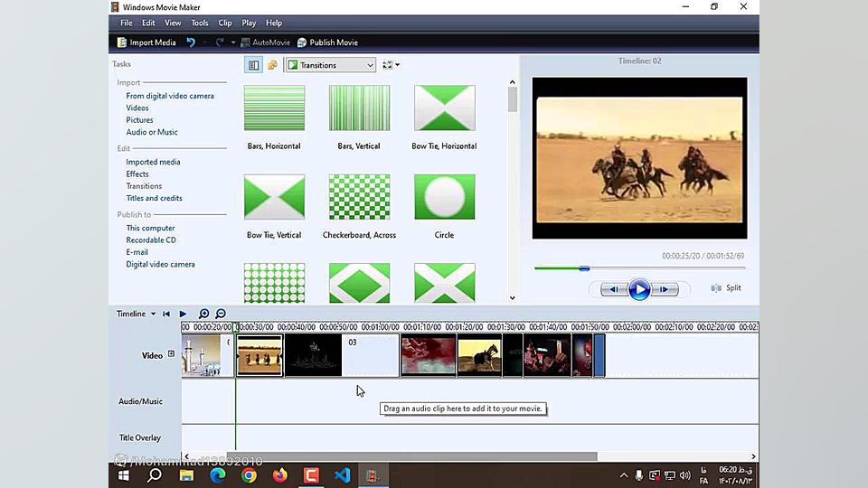Zoom out the timeline
868x488 pixels.
(221, 314)
